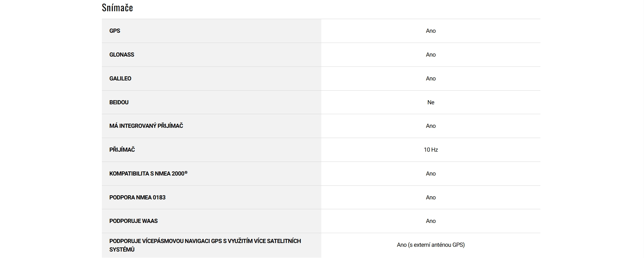Select the GLONASS row label
Viewport: 644px width, 258px height.
(122, 55)
